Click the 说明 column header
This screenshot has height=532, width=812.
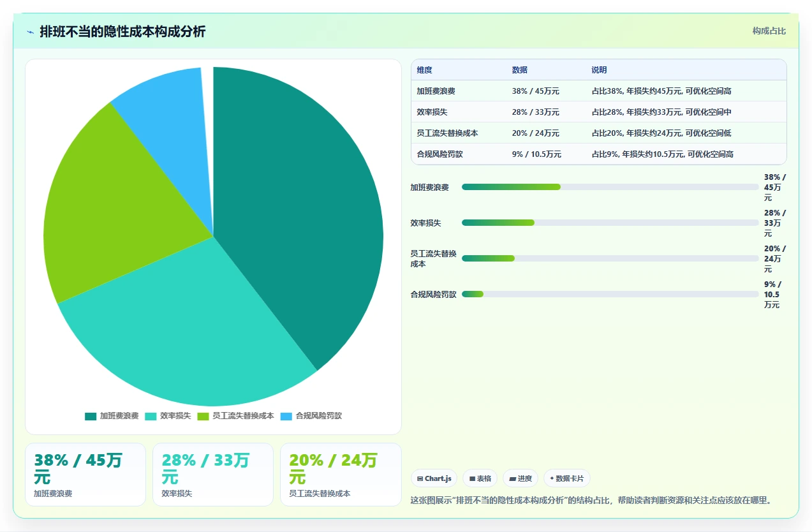pyautogui.click(x=600, y=70)
